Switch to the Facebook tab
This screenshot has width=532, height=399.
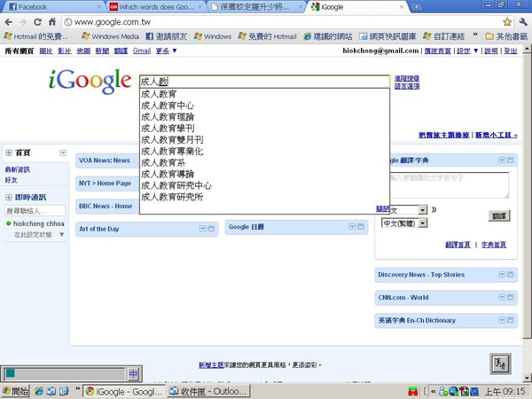click(52, 7)
